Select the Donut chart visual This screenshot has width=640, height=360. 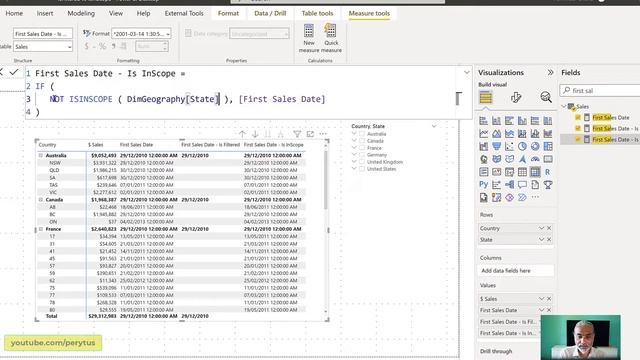pyautogui.click(x=535, y=147)
